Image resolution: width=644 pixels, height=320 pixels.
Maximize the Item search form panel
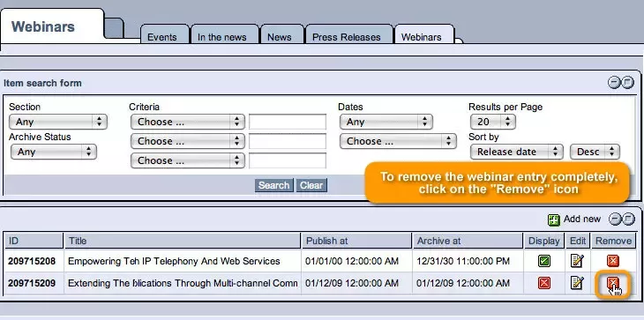click(x=627, y=83)
